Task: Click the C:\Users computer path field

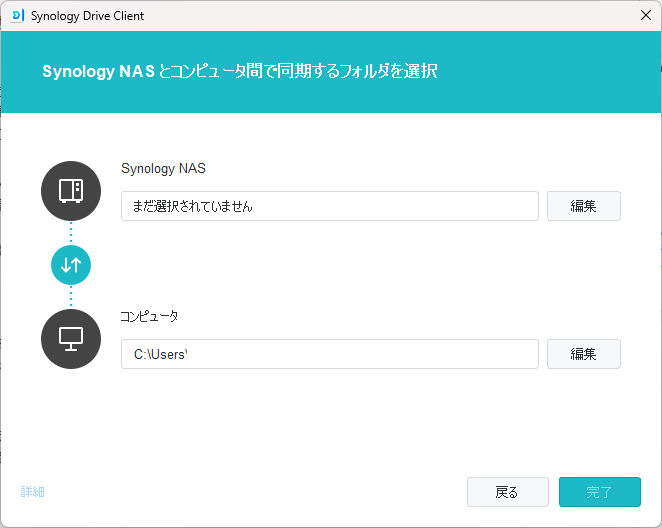Action: click(330, 354)
